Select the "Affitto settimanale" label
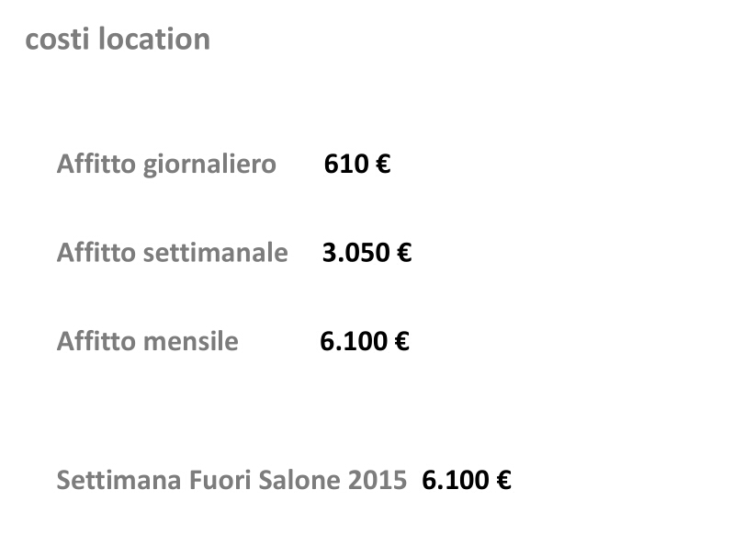756x558 pixels. [172, 253]
